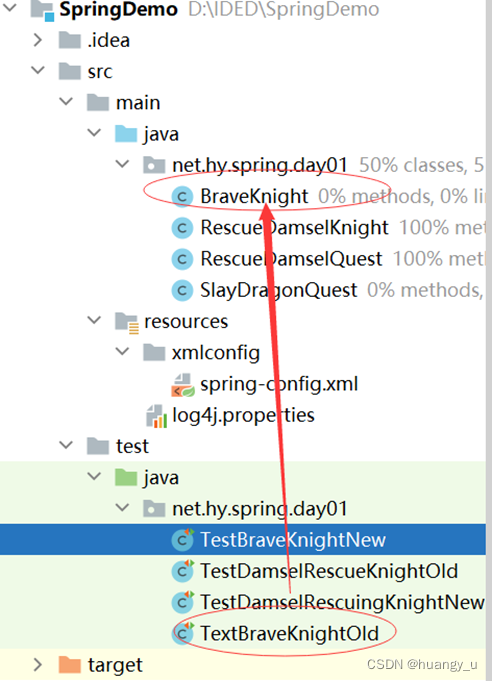Viewport: 492px width, 681px height.
Task: Click the resources folder icon
Action: (126, 323)
